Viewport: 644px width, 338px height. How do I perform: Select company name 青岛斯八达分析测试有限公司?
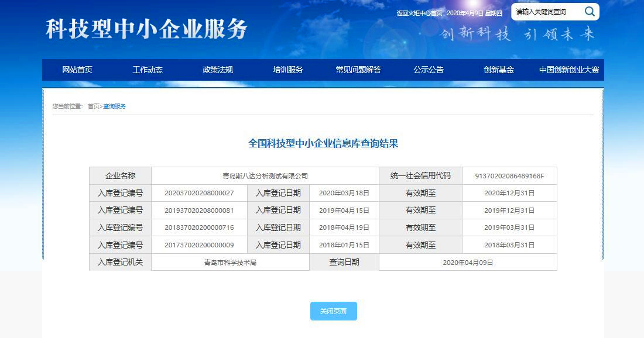265,176
